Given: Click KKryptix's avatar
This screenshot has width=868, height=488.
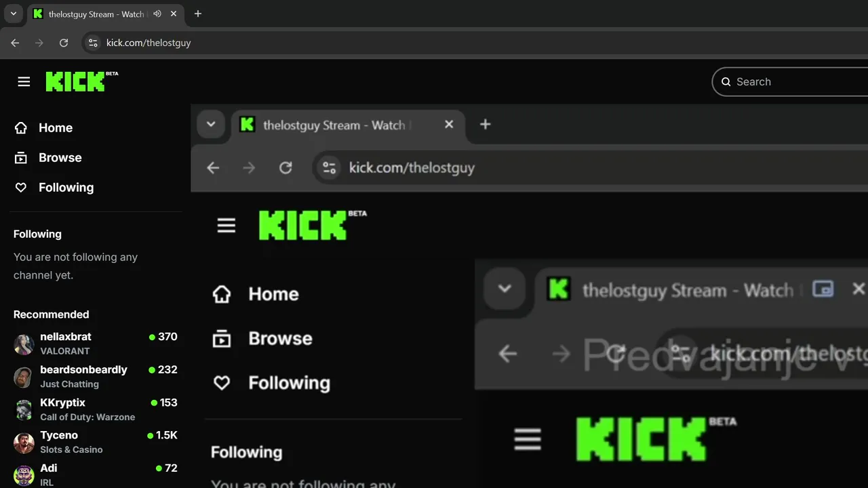Looking at the screenshot, I should [24, 410].
